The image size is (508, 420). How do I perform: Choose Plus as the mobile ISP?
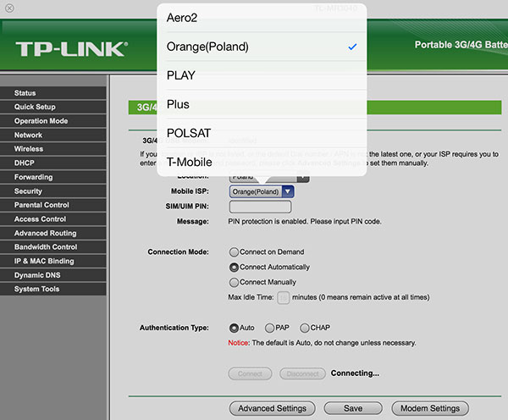262,104
